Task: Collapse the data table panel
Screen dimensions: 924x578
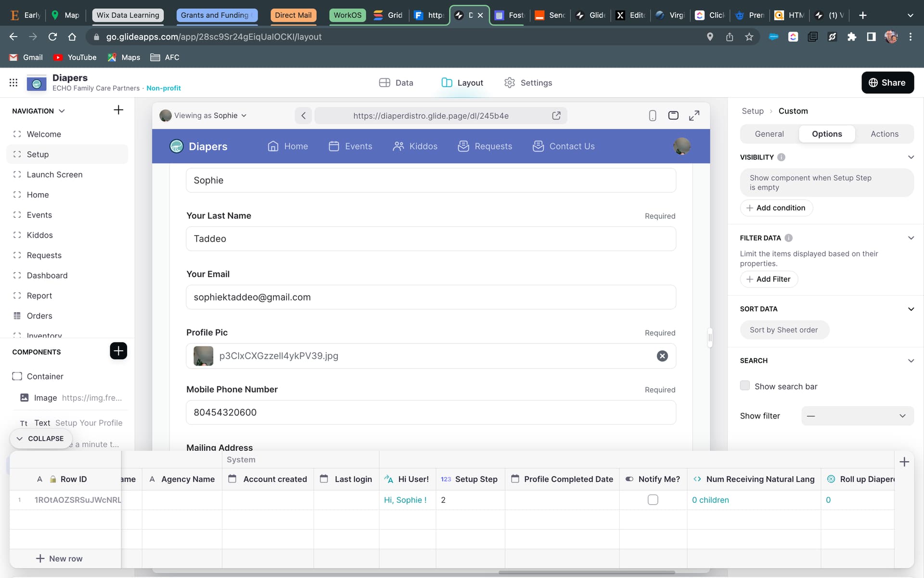Action: tap(40, 438)
